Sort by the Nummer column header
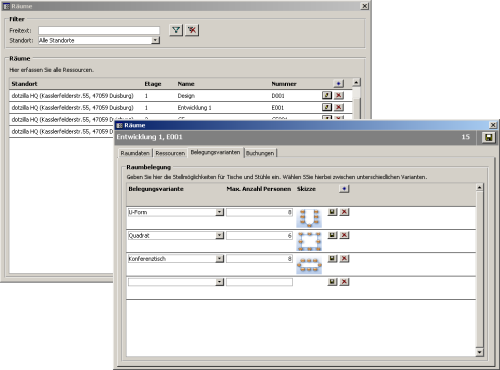Screen dimensions: 500x370 coord(284,84)
